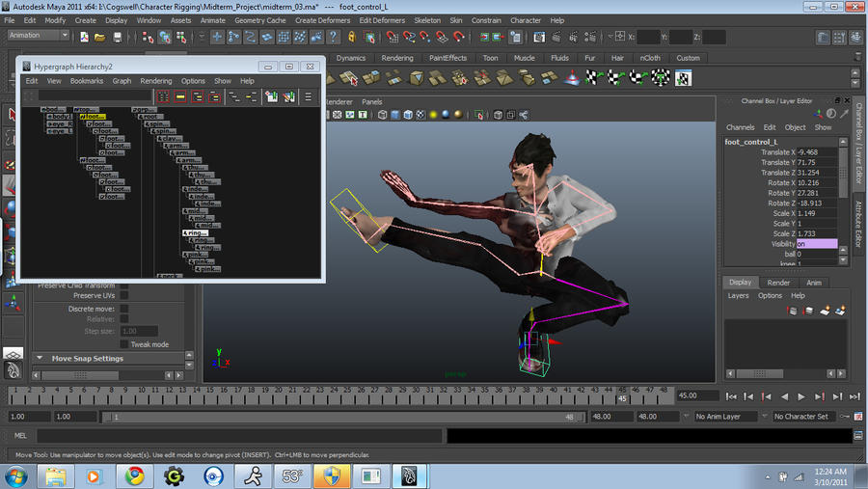
Task: Click the Rotate Z value field
Action: tap(817, 204)
